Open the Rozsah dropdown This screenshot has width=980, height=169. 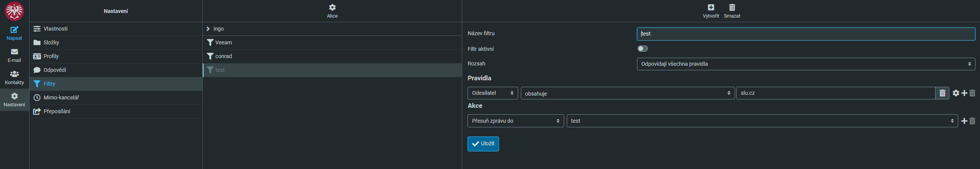806,64
